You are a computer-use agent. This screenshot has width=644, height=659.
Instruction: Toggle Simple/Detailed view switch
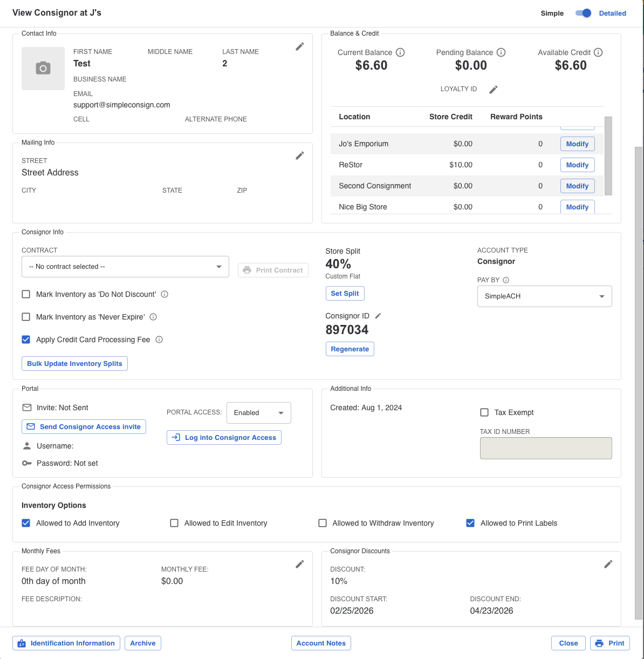(x=583, y=13)
